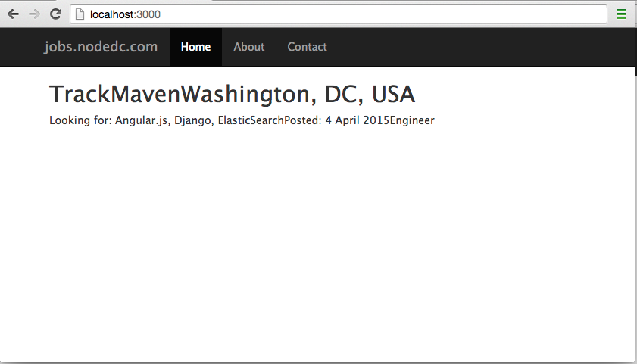Click the "Posted: 4 April 2015" date
The height and width of the screenshot is (364, 637).
(336, 120)
